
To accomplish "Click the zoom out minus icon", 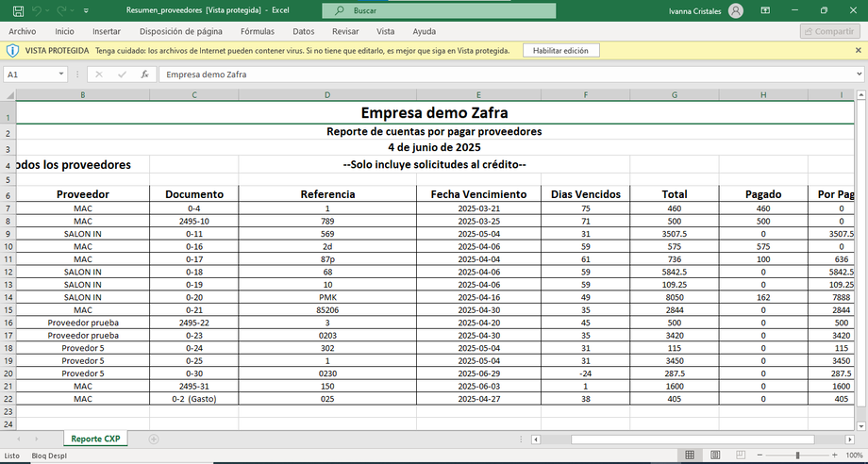I will click(x=760, y=456).
